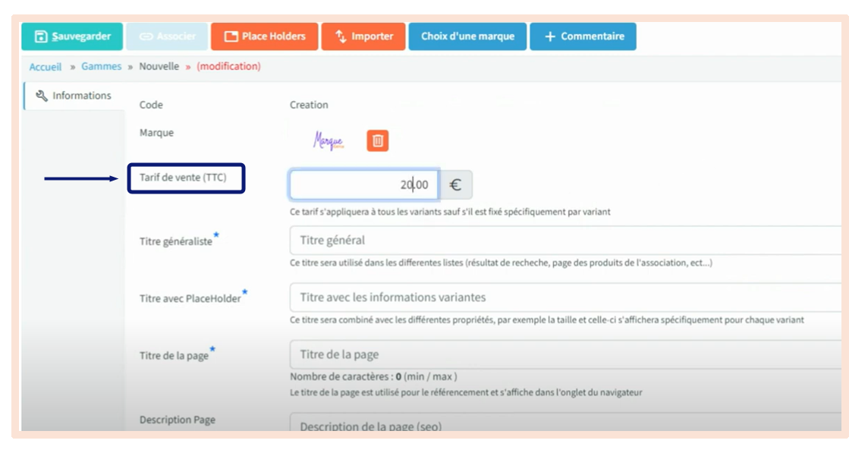Select the Informations sidebar tab
868x453 pixels.
pos(74,96)
